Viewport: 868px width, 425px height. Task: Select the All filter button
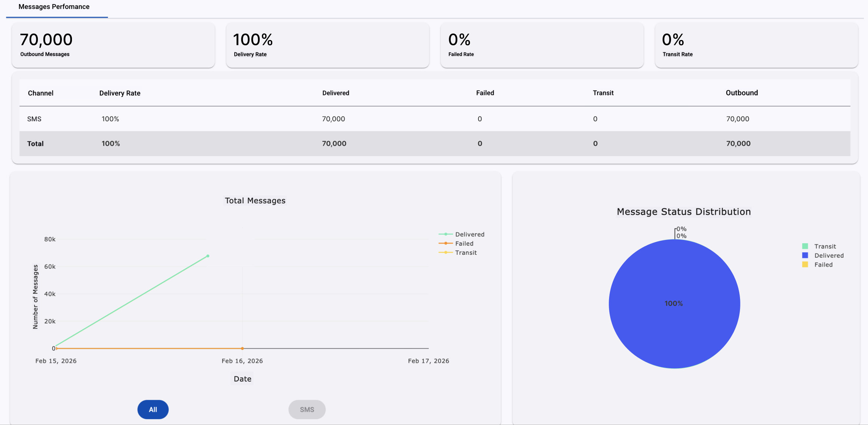[153, 409]
